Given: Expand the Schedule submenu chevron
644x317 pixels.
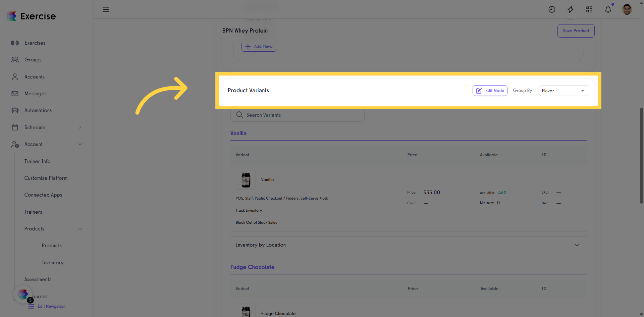Looking at the screenshot, I should pos(80,127).
